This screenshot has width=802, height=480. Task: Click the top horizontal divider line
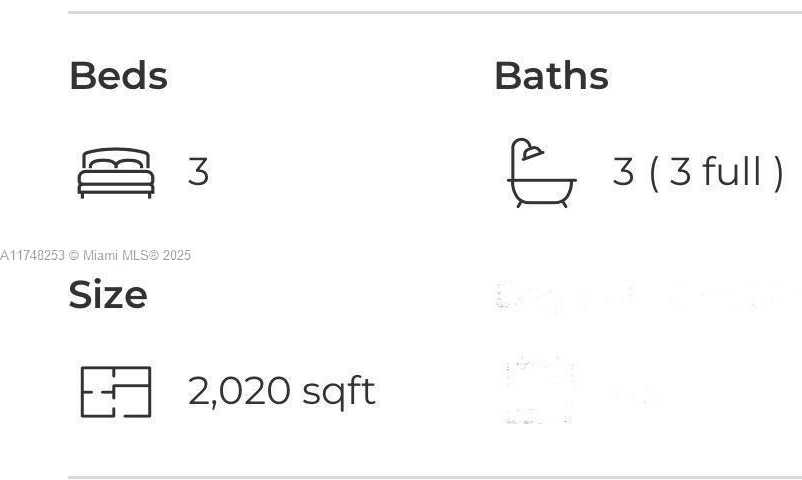pyautogui.click(x=435, y=12)
